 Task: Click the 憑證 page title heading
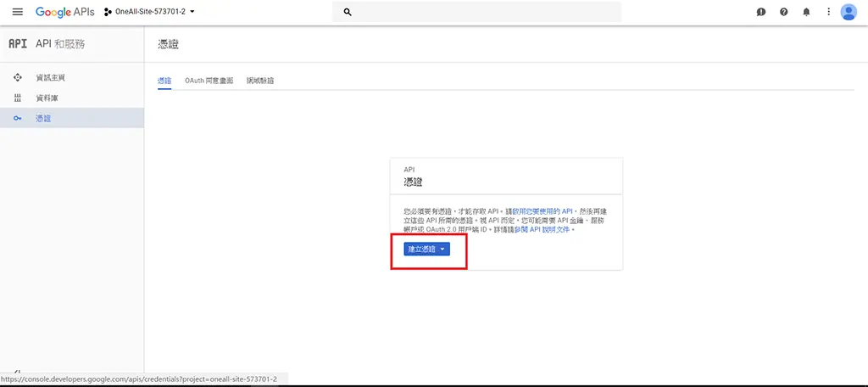(x=169, y=44)
